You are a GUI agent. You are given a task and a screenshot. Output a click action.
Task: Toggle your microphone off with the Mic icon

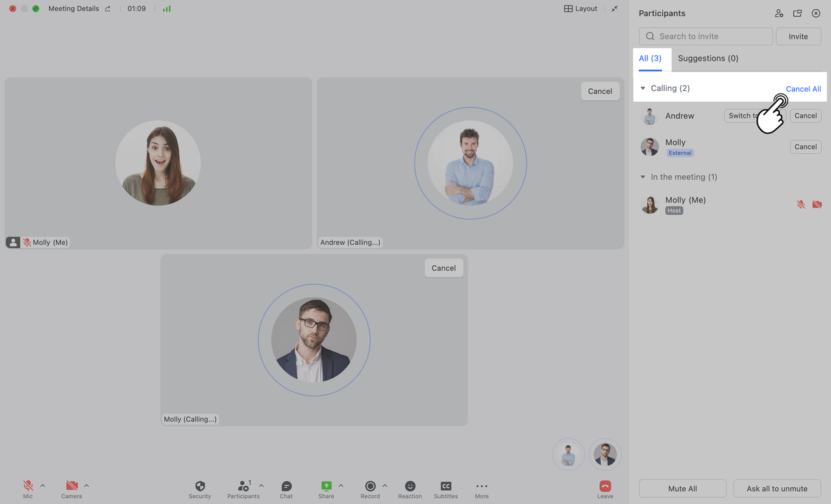tap(27, 485)
